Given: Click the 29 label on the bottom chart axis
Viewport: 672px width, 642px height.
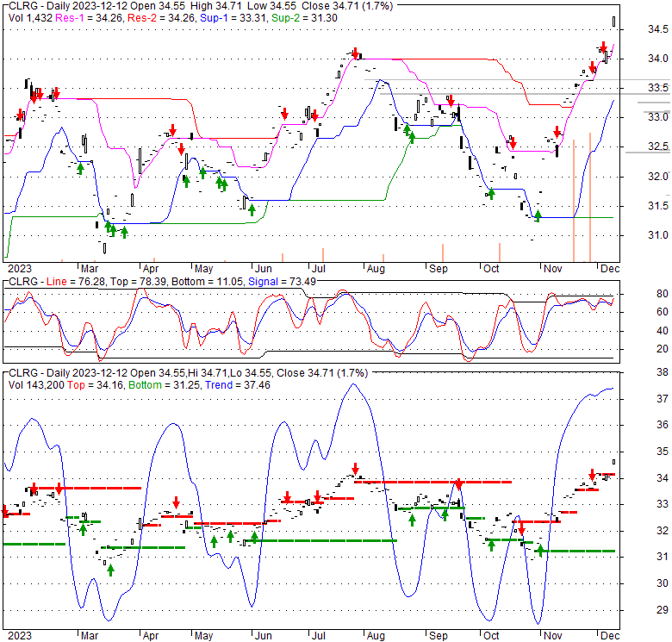Looking at the screenshot, I should point(663,609).
